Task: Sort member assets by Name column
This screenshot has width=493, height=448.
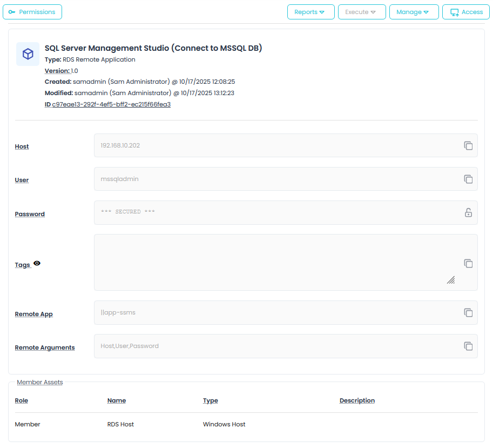Action: (x=117, y=401)
